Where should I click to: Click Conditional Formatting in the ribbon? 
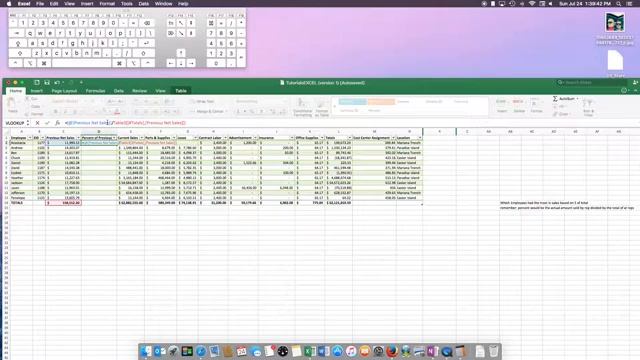click(x=302, y=108)
